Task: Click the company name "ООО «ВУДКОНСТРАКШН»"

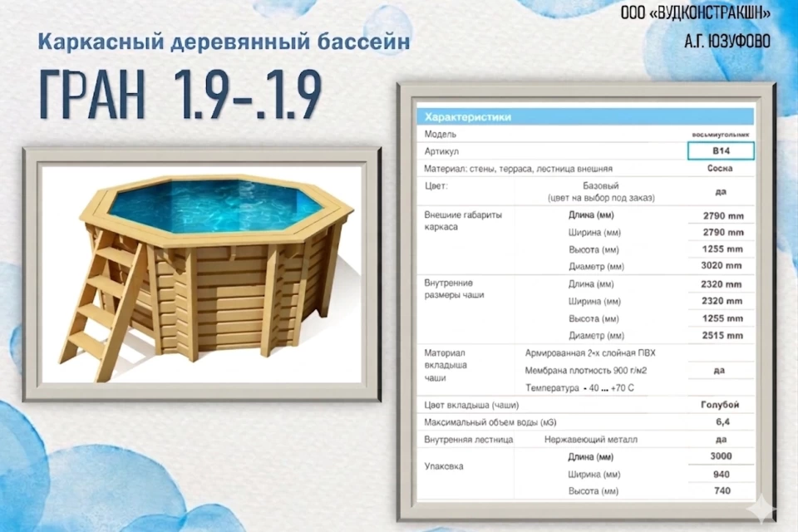Action: pos(695,13)
